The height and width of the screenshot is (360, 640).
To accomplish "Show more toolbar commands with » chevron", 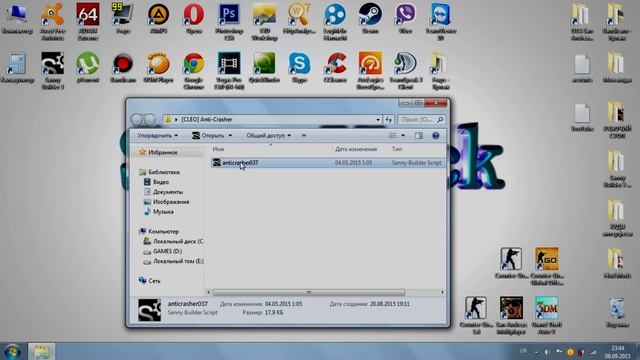I will (x=304, y=136).
